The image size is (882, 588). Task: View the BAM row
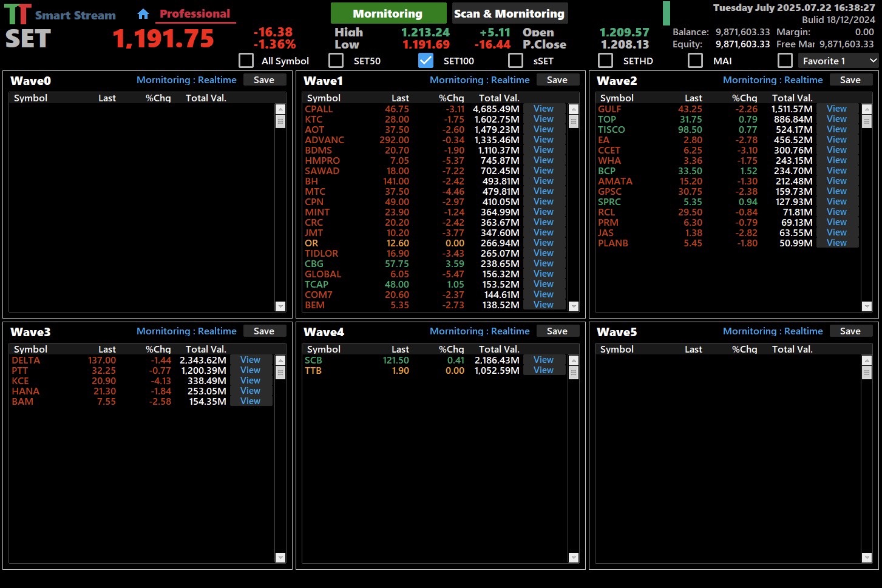pyautogui.click(x=251, y=402)
